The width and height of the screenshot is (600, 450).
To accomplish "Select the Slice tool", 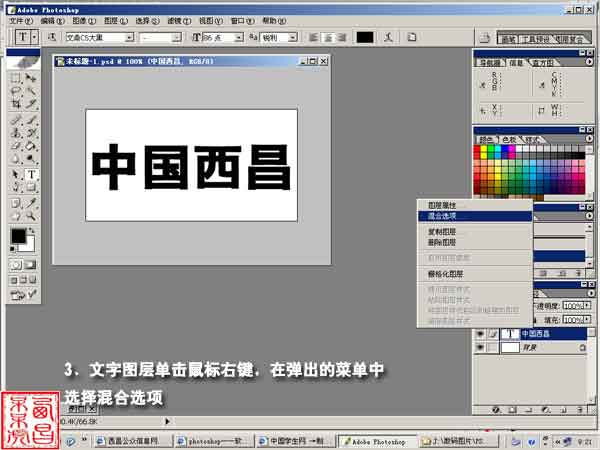I will coord(31,104).
